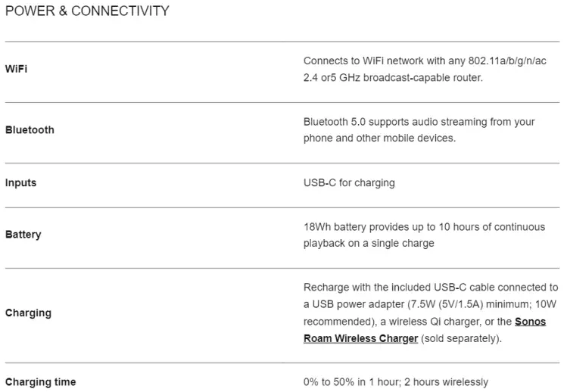Click the POWER & CONNECTIVITY heading
This screenshot has height=392, width=567.
[x=87, y=11]
